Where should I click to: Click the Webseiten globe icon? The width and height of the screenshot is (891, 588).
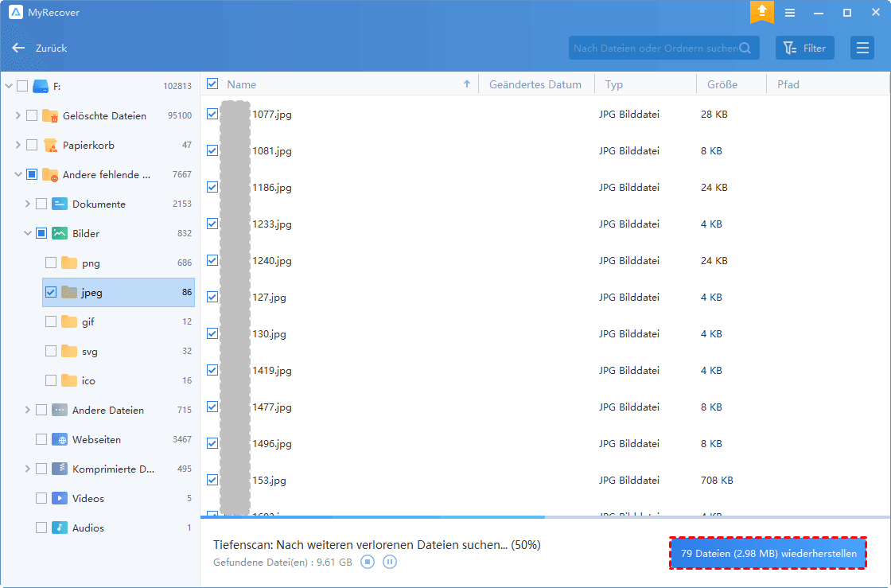pyautogui.click(x=60, y=439)
